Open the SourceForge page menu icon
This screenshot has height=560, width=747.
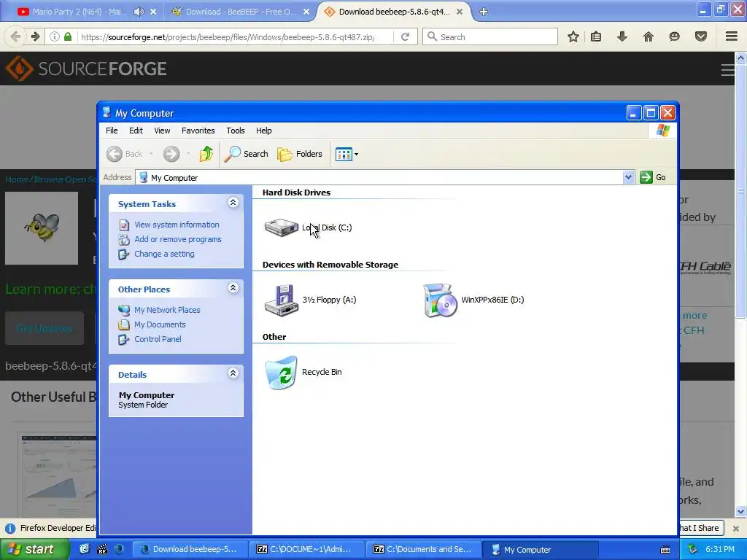(x=727, y=69)
